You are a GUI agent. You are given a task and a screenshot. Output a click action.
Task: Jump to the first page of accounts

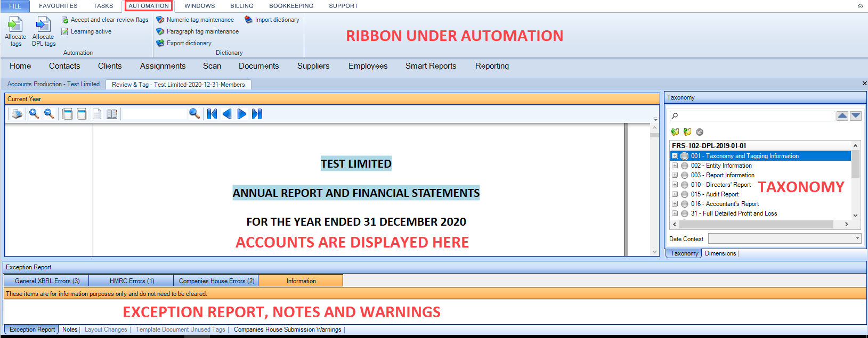click(x=212, y=114)
